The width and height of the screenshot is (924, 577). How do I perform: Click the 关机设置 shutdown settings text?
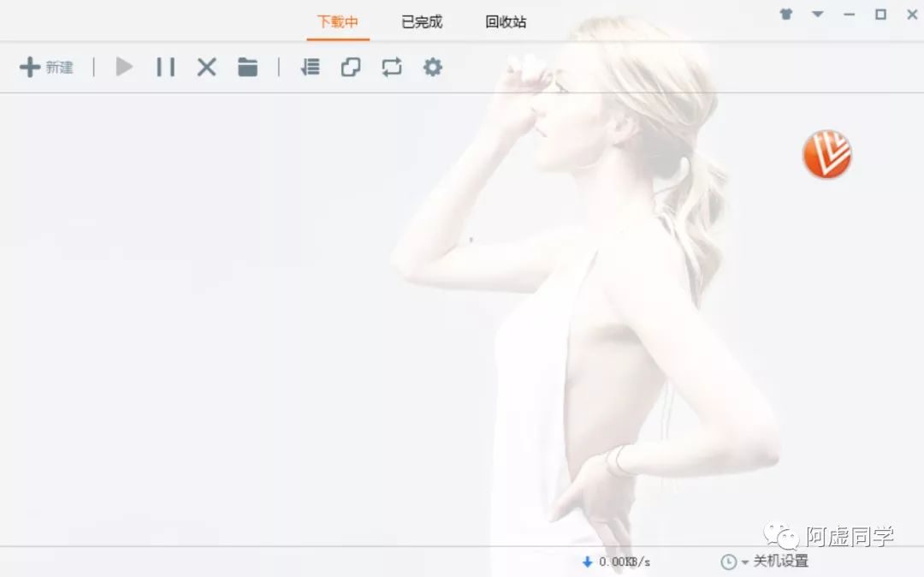click(x=780, y=562)
